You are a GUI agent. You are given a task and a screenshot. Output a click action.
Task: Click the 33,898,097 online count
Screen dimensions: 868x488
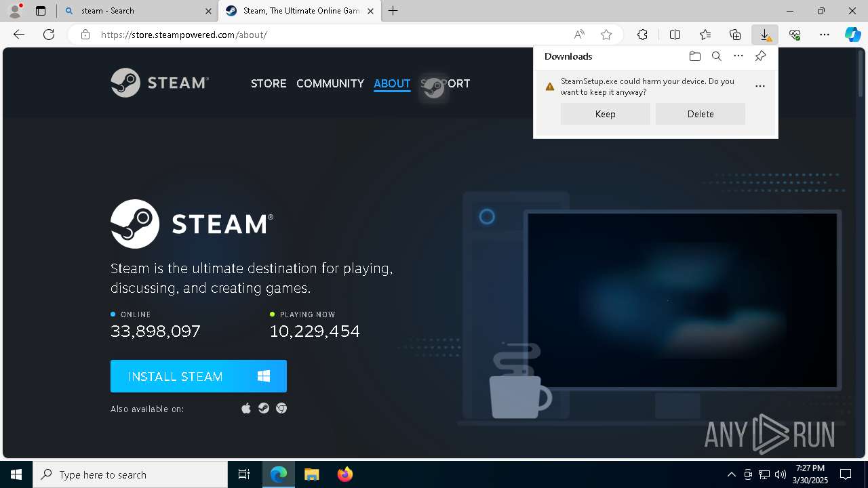pos(155,331)
